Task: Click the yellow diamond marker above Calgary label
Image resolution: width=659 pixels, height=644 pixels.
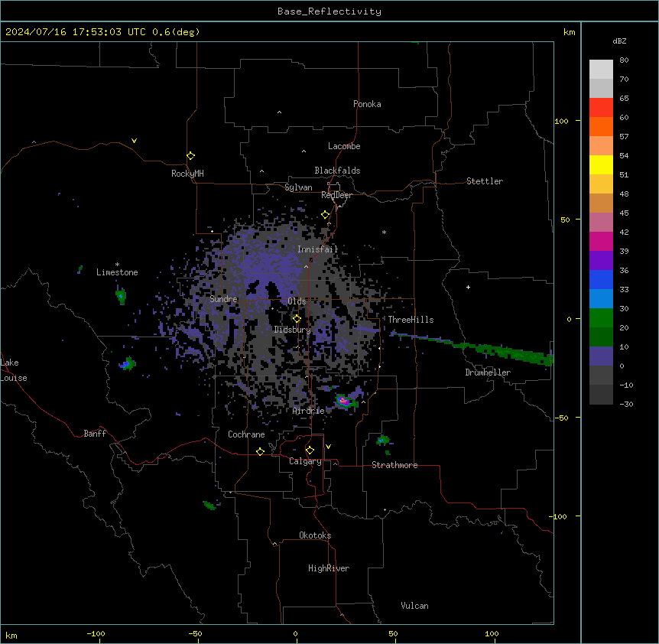Action: coord(310,450)
